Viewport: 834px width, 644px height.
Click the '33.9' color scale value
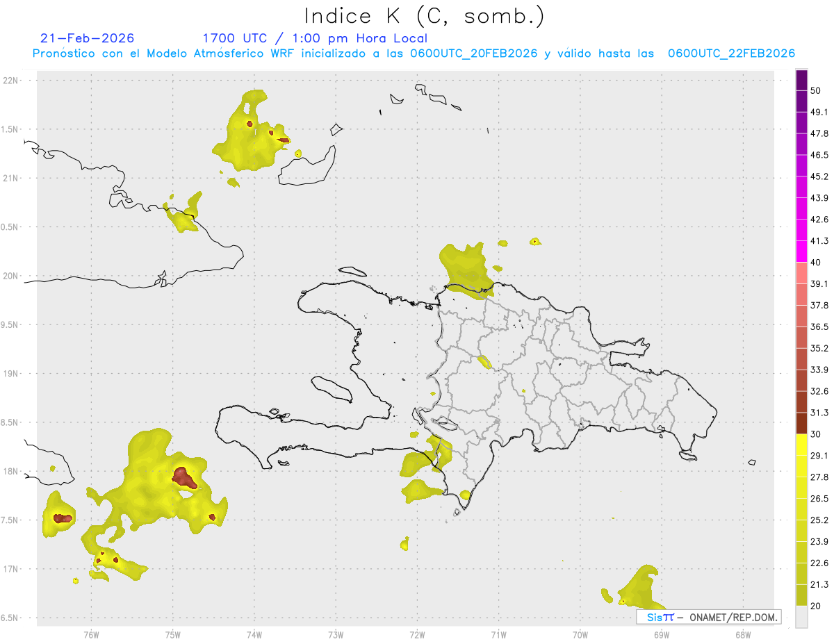point(819,370)
